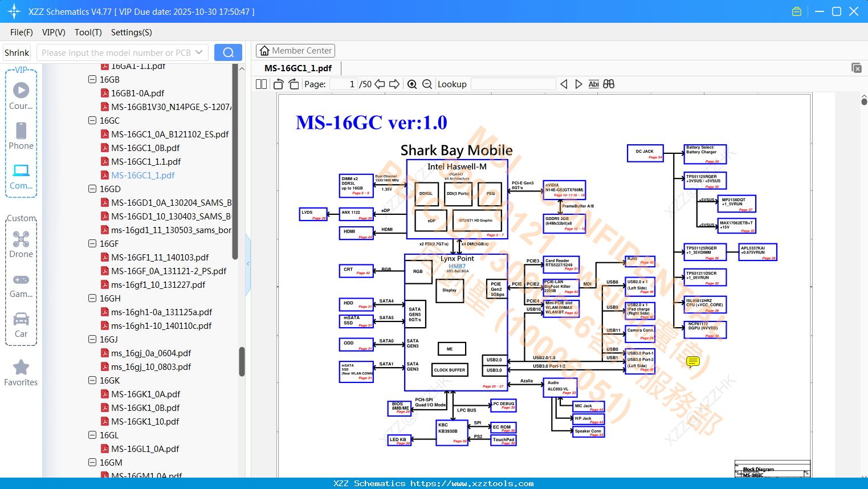Open 16GB1-0A.pdf in the tree

[137, 93]
